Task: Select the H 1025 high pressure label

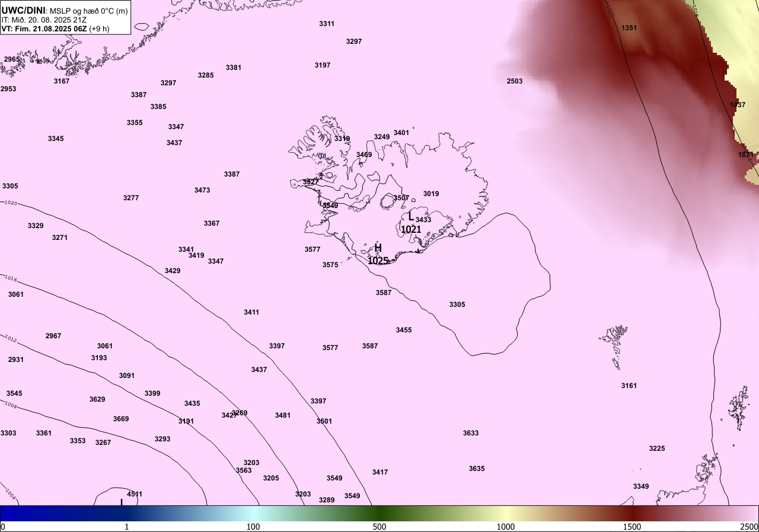Action: pos(378,254)
